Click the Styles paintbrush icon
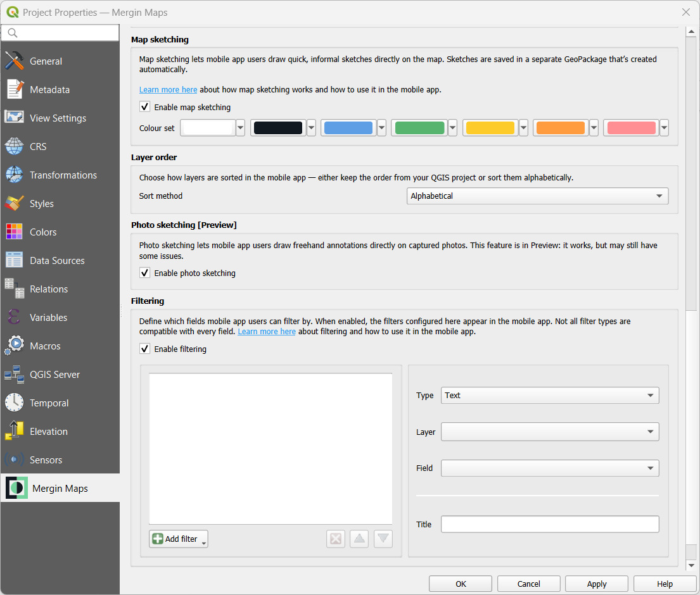This screenshot has width=700, height=595. (14, 203)
